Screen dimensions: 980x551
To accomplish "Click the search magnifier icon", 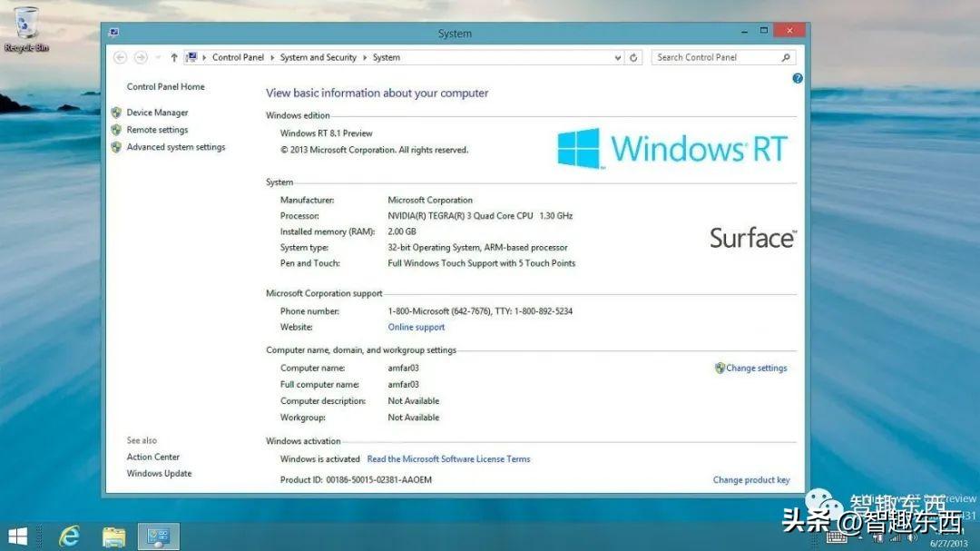I will coord(786,57).
